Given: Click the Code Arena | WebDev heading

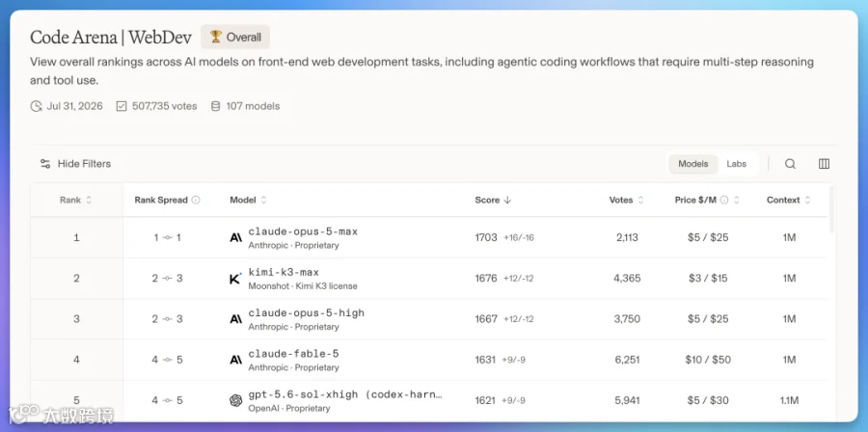Looking at the screenshot, I should (x=111, y=37).
